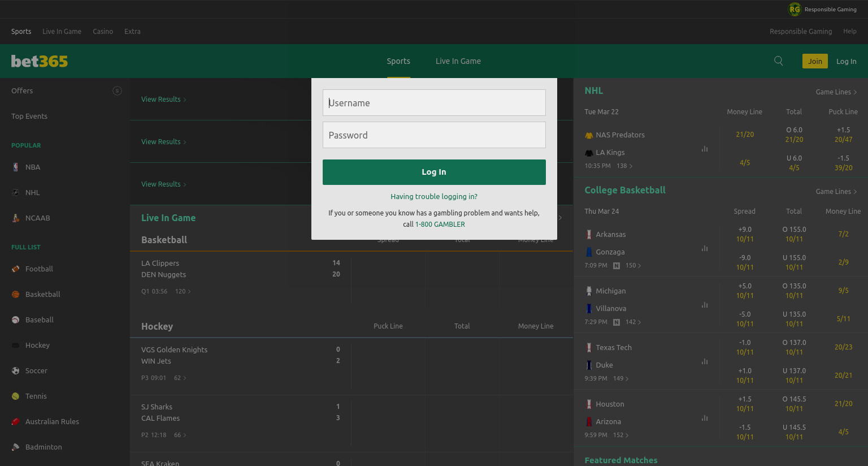Viewport: 868px width, 466px height.
Task: Select the NCAAB sidebar icon
Action: tap(15, 218)
